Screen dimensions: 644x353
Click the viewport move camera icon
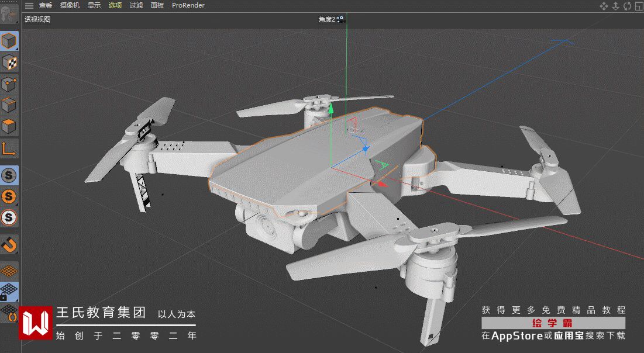tap(603, 6)
